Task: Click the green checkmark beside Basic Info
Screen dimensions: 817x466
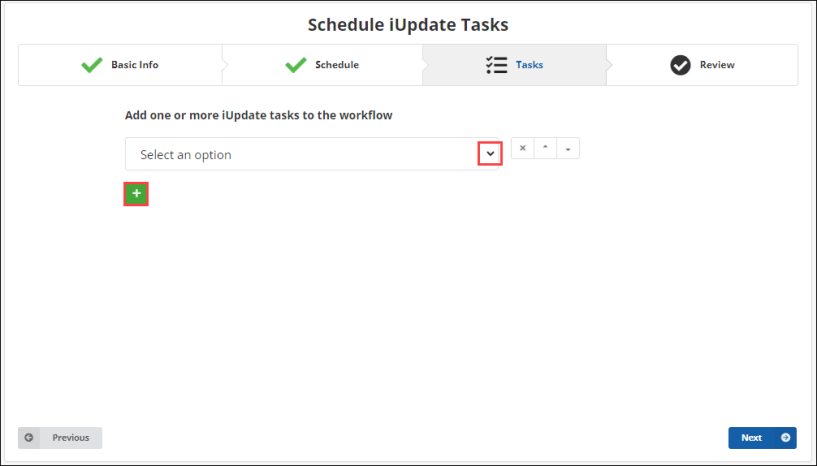Action: click(92, 65)
